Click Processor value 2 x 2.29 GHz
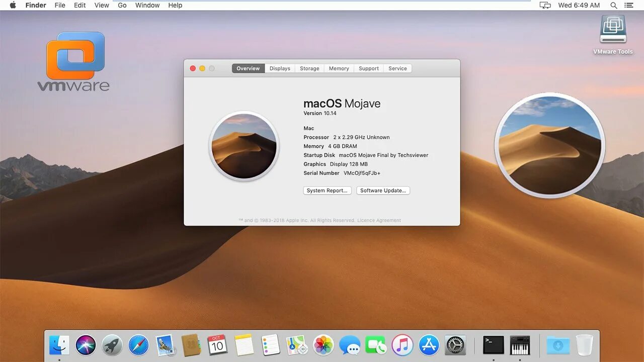This screenshot has height=362, width=644. [x=361, y=137]
